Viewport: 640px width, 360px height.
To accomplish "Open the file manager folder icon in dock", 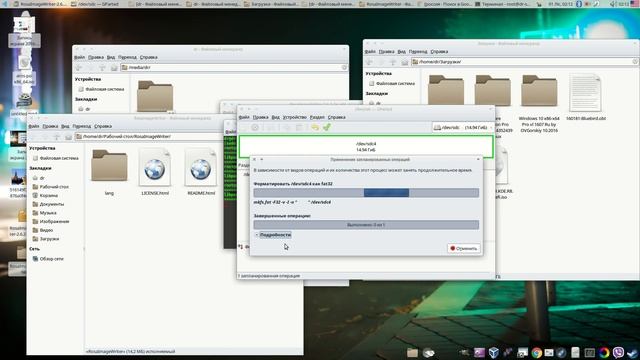I will pos(412,353).
